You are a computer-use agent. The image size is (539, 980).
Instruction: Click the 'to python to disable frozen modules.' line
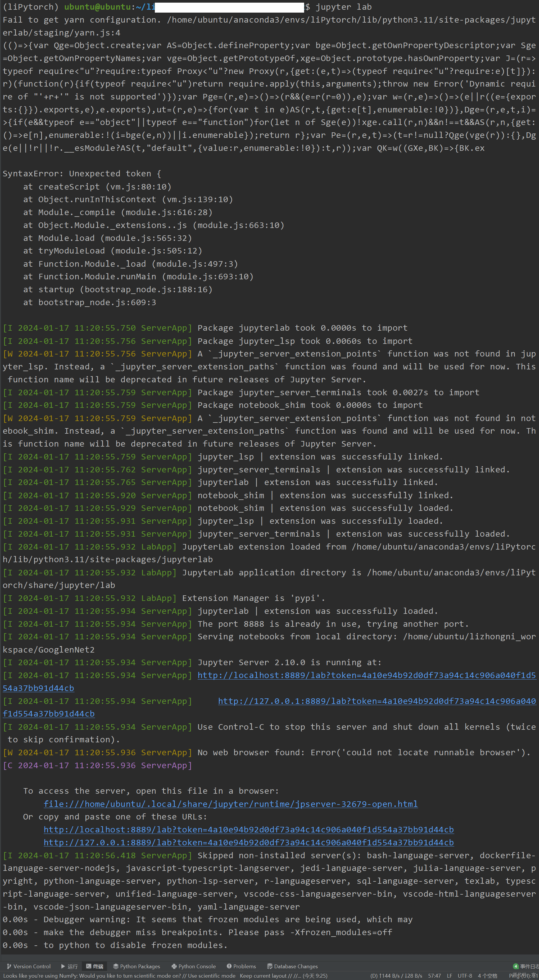tap(115, 945)
